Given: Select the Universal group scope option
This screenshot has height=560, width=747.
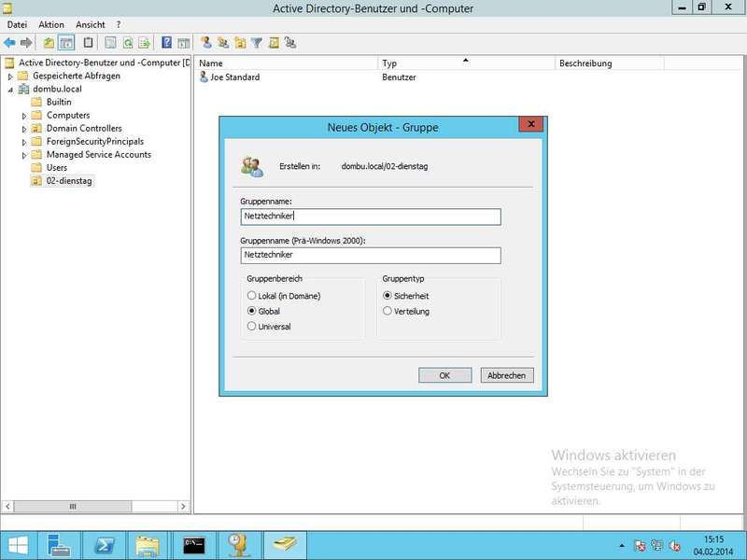Looking at the screenshot, I should [251, 327].
